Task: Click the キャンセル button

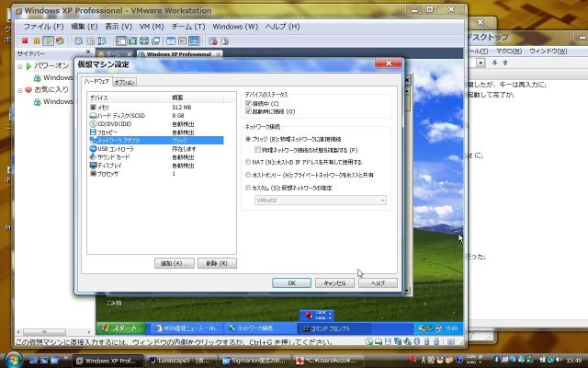Action: (x=334, y=283)
